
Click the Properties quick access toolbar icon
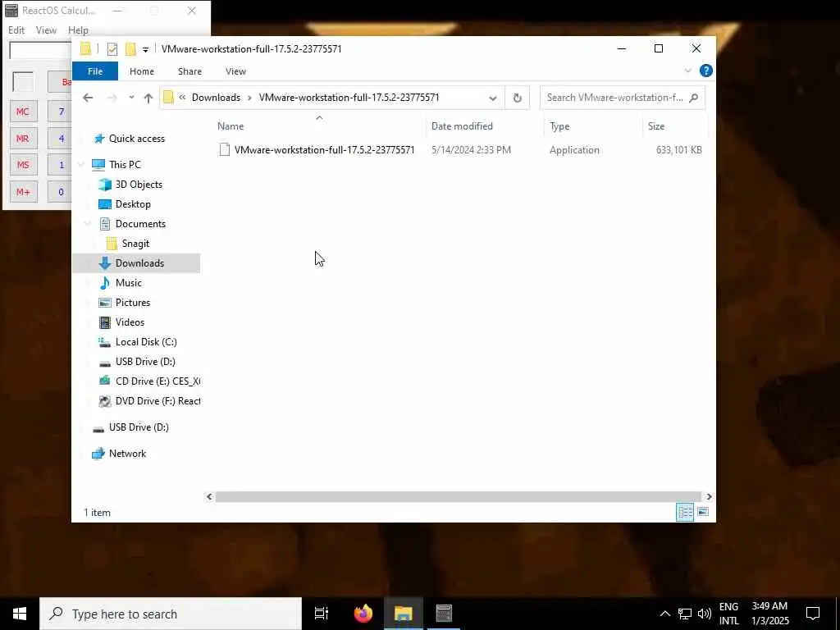click(x=112, y=49)
